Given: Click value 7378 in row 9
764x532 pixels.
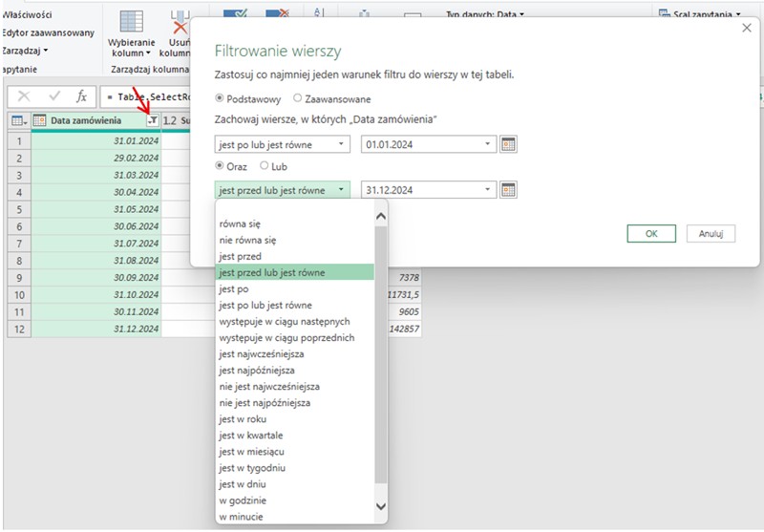Looking at the screenshot, I should (x=409, y=278).
